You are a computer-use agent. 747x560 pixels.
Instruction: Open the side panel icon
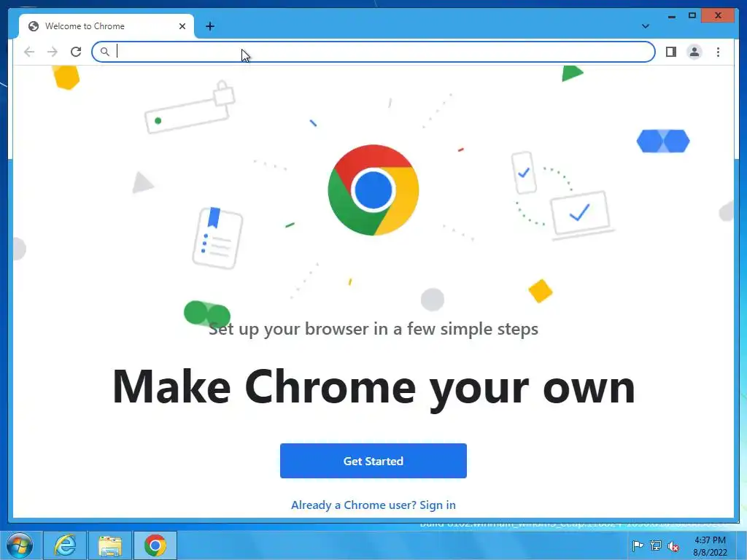671,52
